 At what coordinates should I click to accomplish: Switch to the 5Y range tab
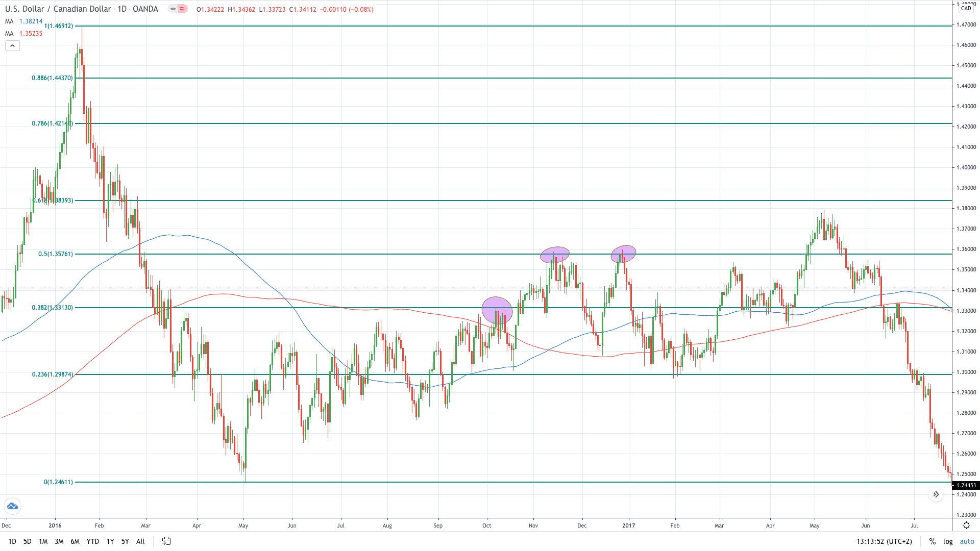(125, 541)
